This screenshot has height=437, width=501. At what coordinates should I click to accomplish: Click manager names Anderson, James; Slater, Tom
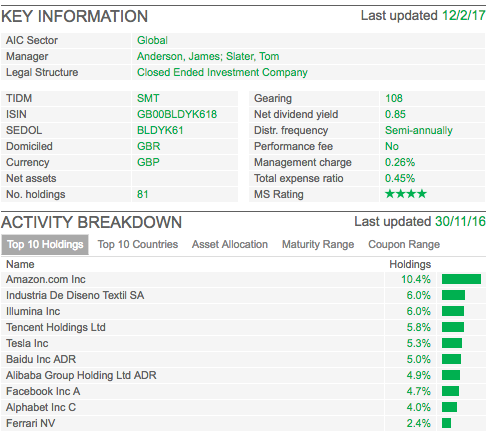click(x=208, y=56)
